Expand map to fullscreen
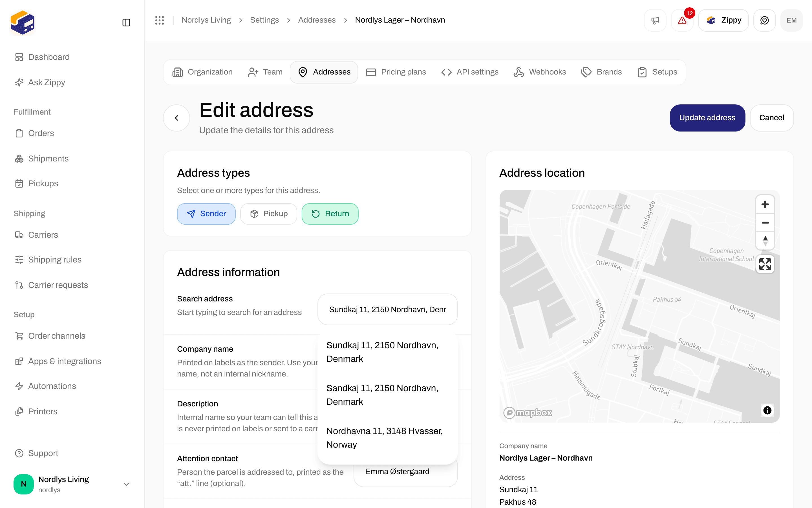The image size is (812, 508). tap(765, 264)
